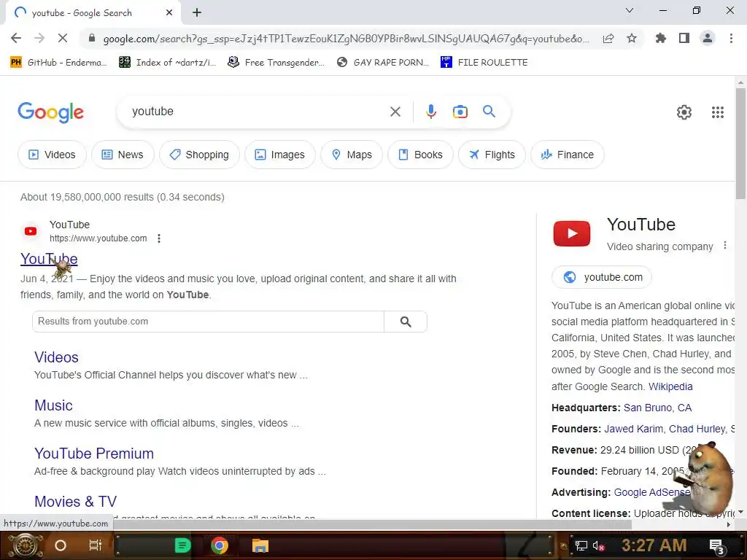Open the Chad Hurley founder link
Viewport: 747px width, 560px height.
click(697, 429)
